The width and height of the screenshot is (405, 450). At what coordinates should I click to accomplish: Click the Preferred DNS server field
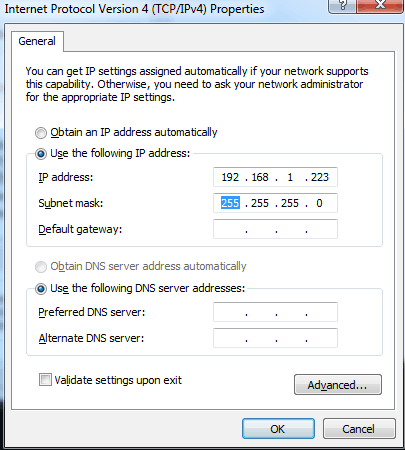click(275, 312)
